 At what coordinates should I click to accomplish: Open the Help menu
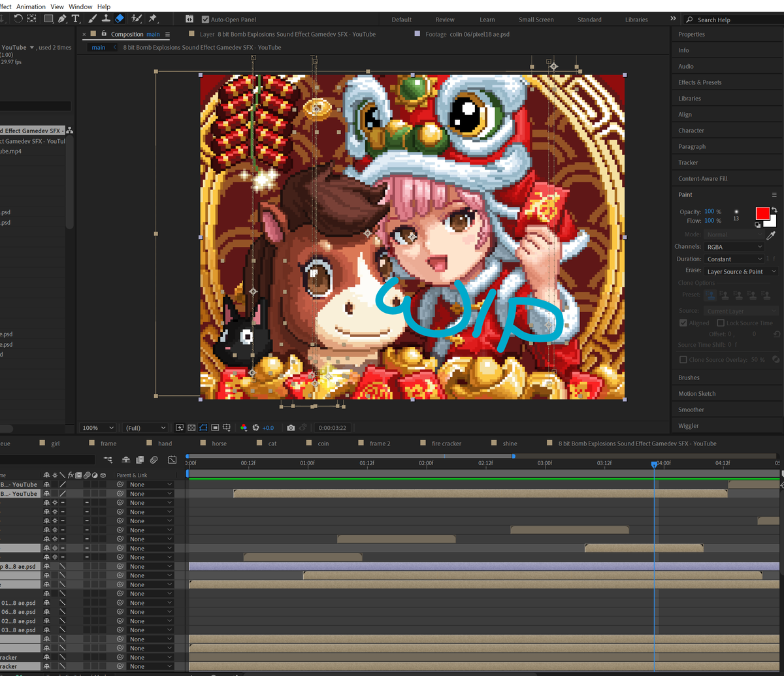pos(104,7)
